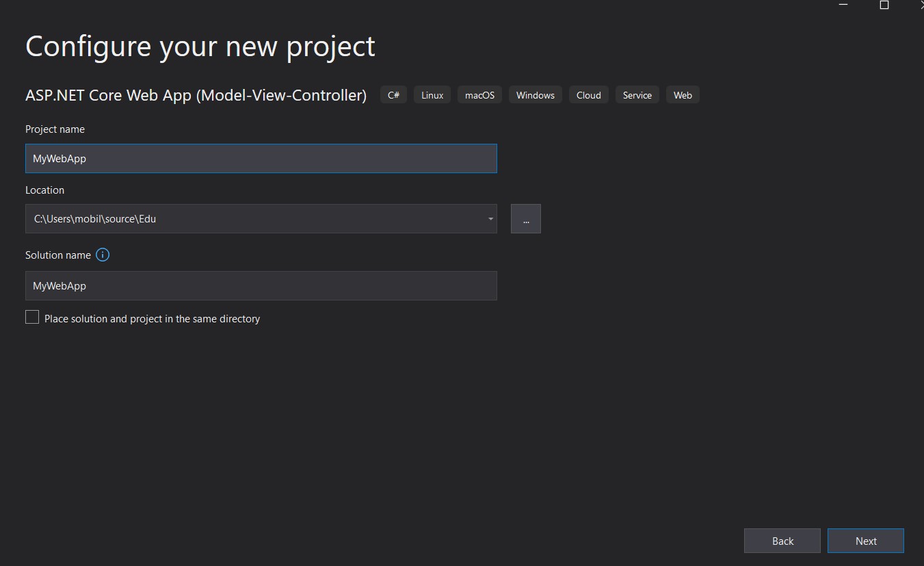
Task: Go Back to the previous step
Action: click(782, 541)
